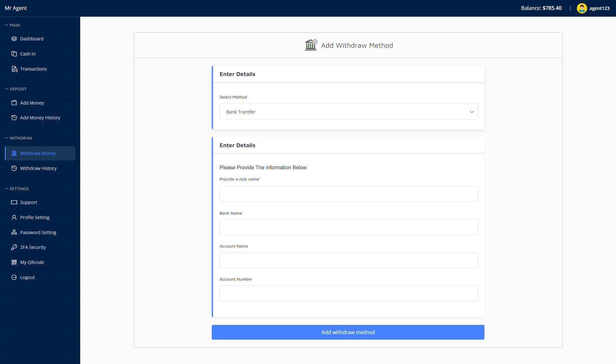Open the Select Method dropdown
The width and height of the screenshot is (616, 364).
348,112
